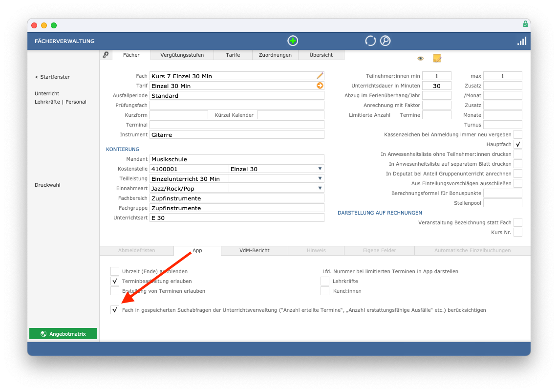The width and height of the screenshot is (558, 392).
Task: Click the Unterrichtsart field 'E 30'
Action: coord(236,218)
